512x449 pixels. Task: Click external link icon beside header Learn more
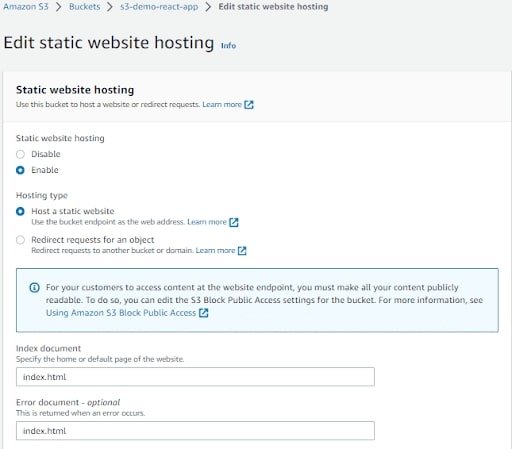[x=249, y=105]
